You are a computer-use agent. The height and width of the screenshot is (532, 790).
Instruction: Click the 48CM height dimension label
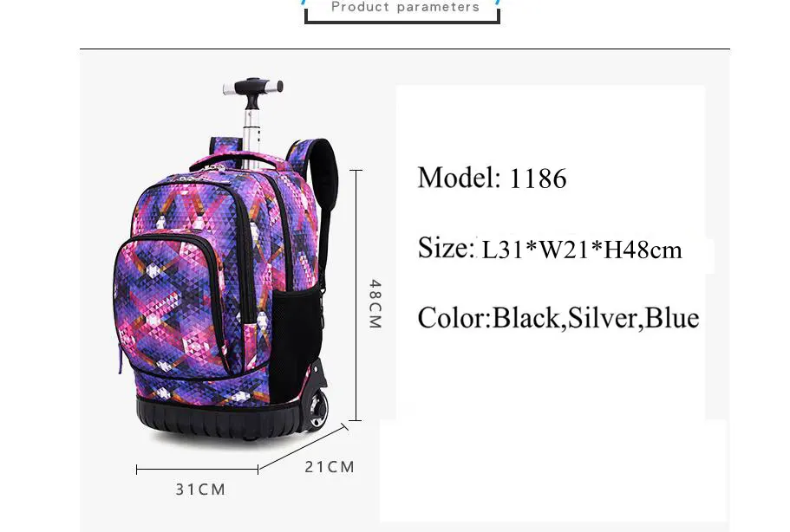pyautogui.click(x=375, y=304)
